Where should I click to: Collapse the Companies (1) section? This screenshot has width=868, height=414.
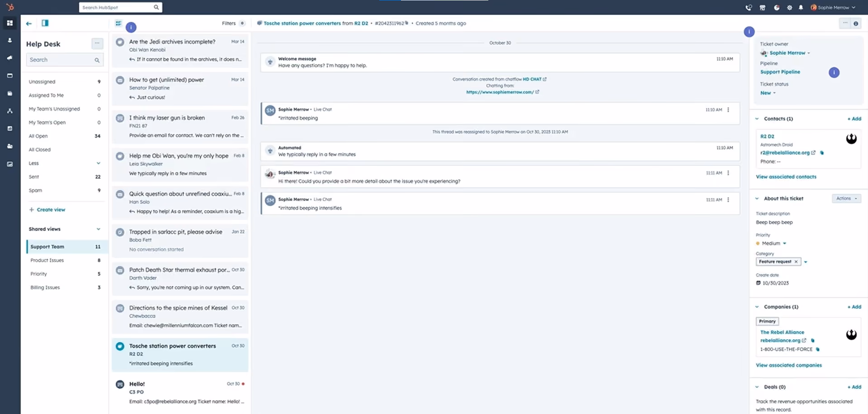point(757,307)
